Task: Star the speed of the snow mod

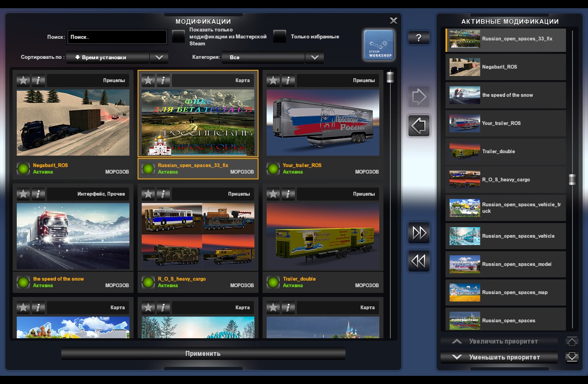Action: pos(23,194)
